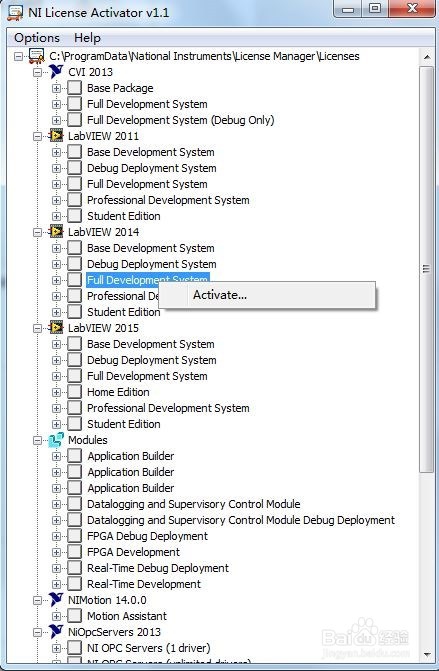The image size is (439, 671).
Task: Click the CVI 2013 NI eagle icon
Action: coord(56,72)
